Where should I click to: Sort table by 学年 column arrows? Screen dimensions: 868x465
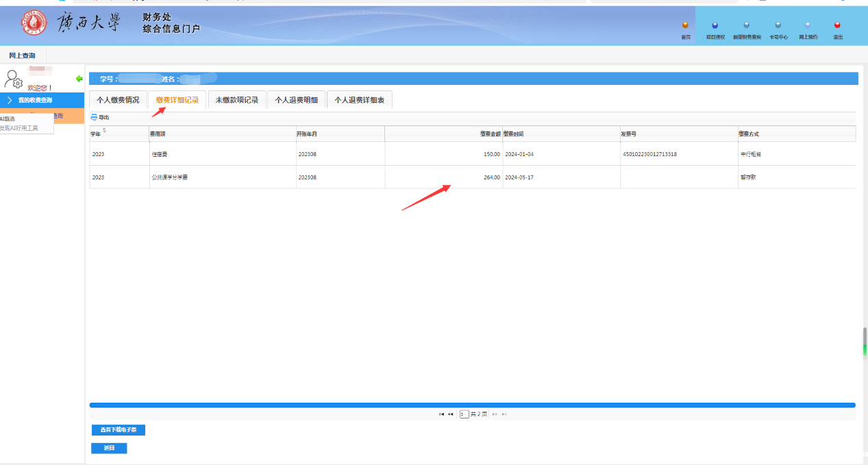click(104, 130)
